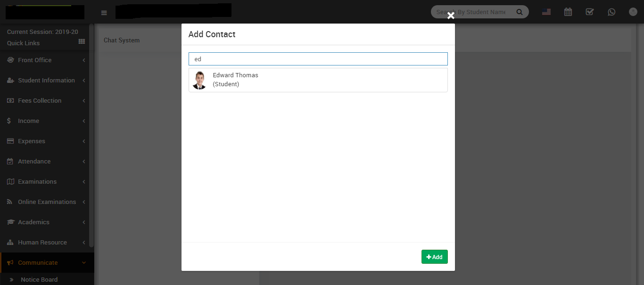Click the hamburger menu toggle icon

click(x=104, y=13)
